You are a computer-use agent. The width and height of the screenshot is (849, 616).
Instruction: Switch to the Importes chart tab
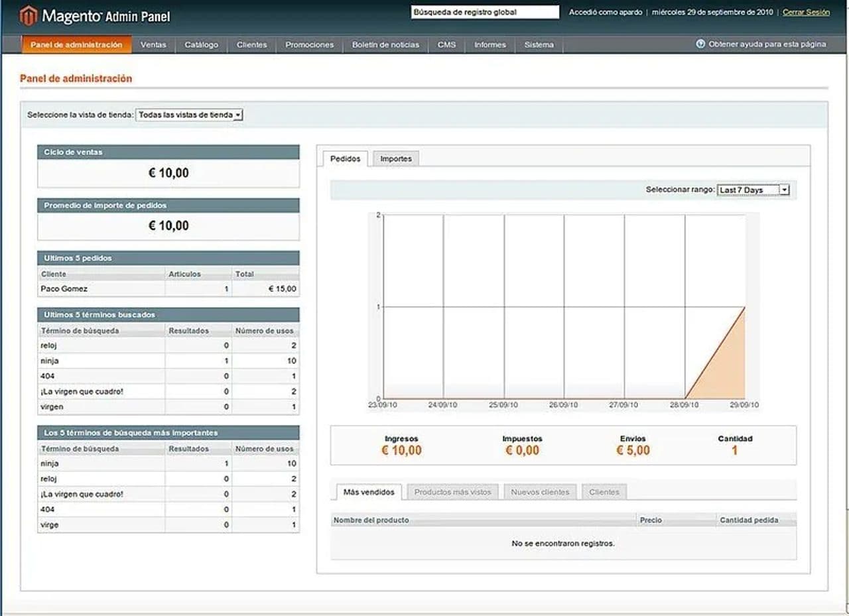396,158
